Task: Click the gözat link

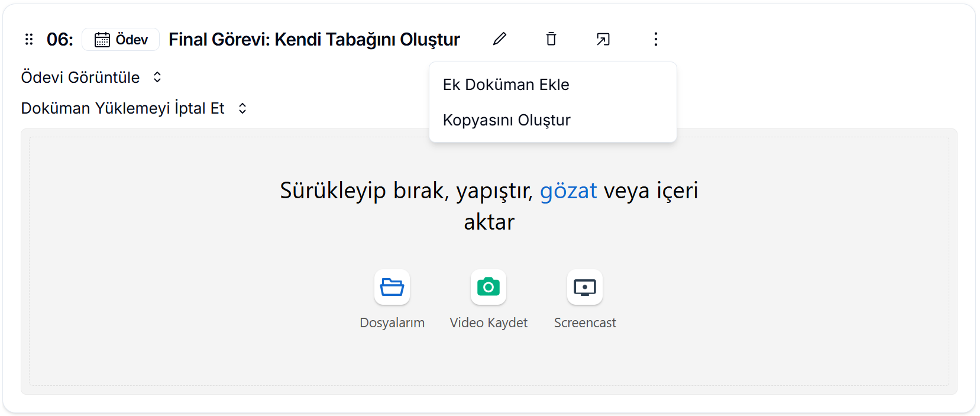Action: click(568, 191)
